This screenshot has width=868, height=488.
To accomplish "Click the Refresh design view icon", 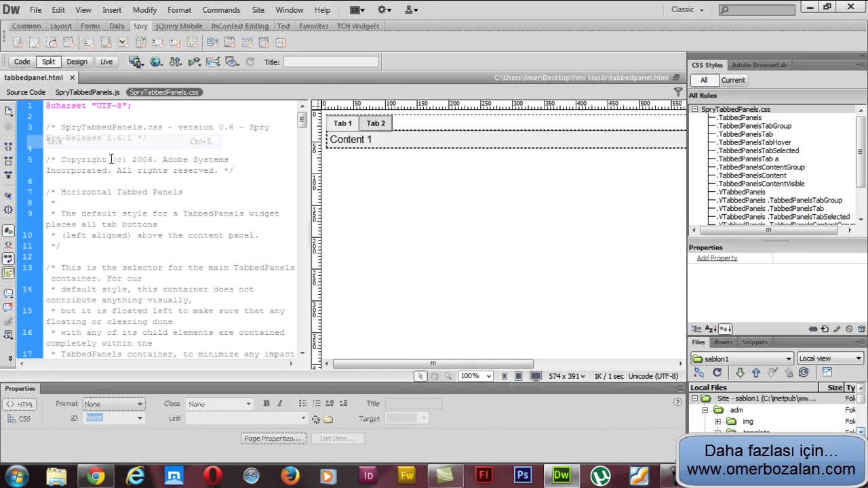I will 250,62.
